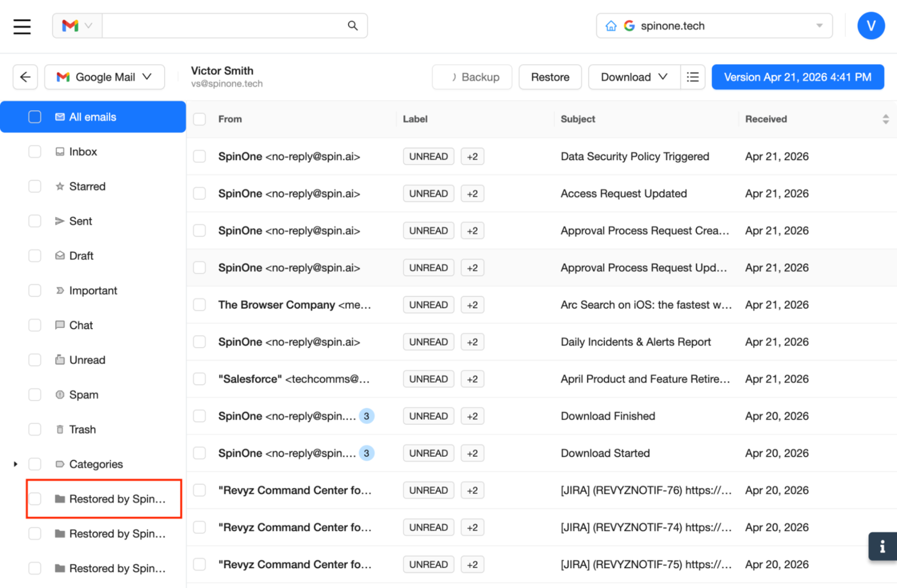Click the Gmail logo in Google Mail selector
The image size is (897, 588).
coord(63,77)
